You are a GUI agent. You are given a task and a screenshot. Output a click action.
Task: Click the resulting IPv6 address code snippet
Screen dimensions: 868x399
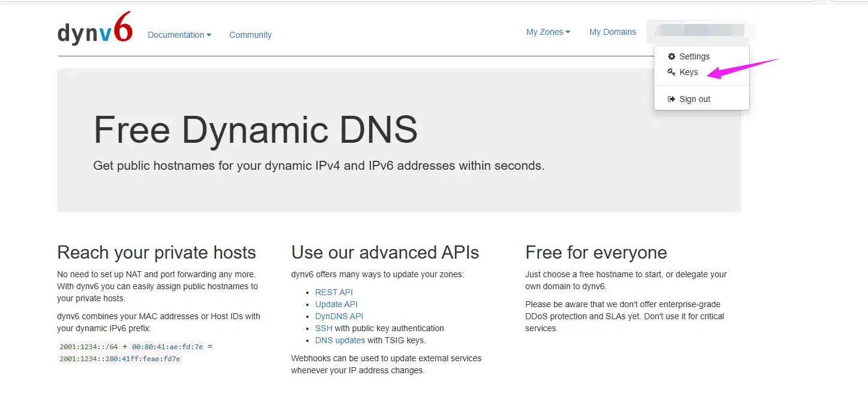click(x=119, y=358)
